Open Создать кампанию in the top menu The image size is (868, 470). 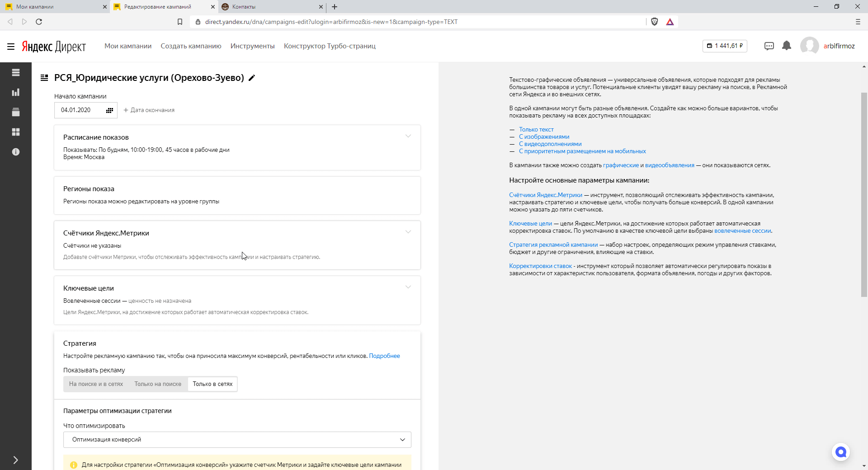tap(191, 46)
